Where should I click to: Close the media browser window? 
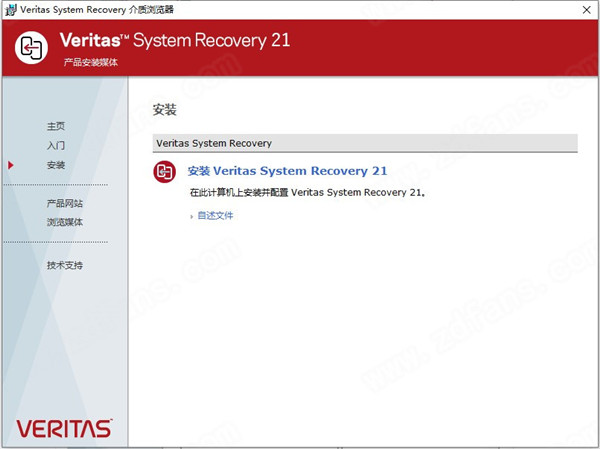coord(586,10)
